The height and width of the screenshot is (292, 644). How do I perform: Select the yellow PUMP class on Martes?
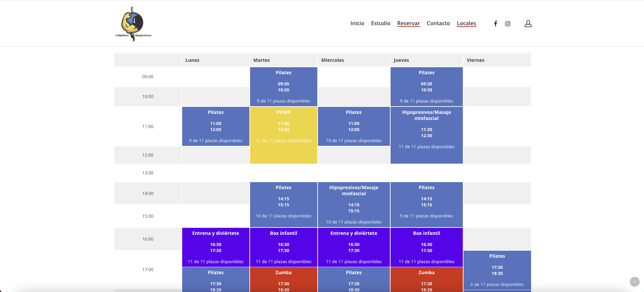click(x=283, y=135)
